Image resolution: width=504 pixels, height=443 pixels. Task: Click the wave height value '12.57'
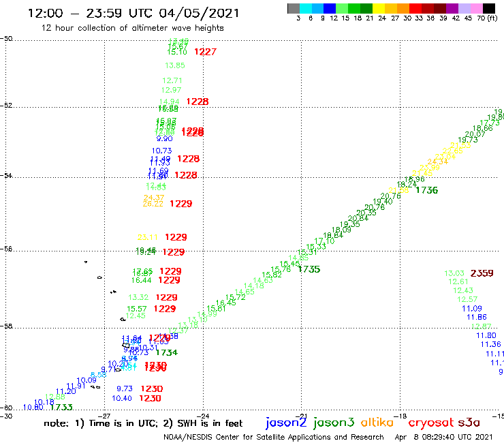pyautogui.click(x=467, y=299)
